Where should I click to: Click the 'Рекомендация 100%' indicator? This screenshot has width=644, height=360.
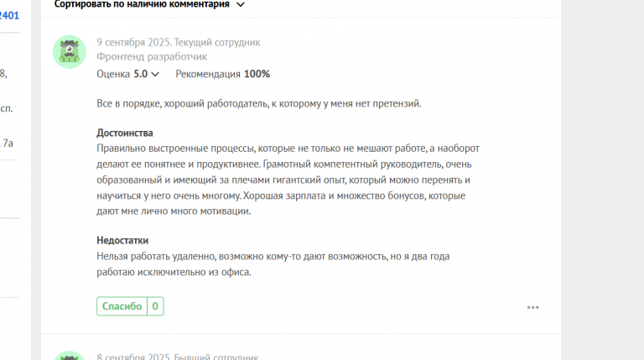coord(222,74)
